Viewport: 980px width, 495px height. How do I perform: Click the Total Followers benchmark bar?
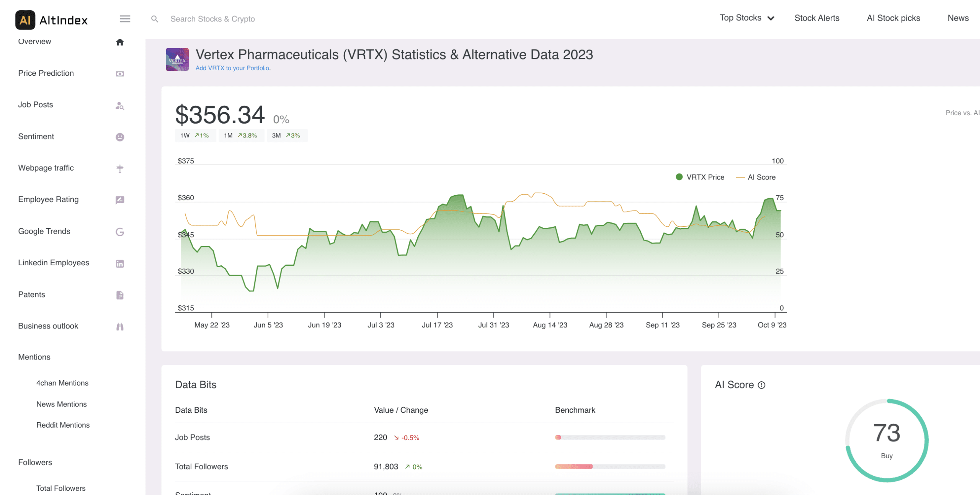[x=610, y=467]
